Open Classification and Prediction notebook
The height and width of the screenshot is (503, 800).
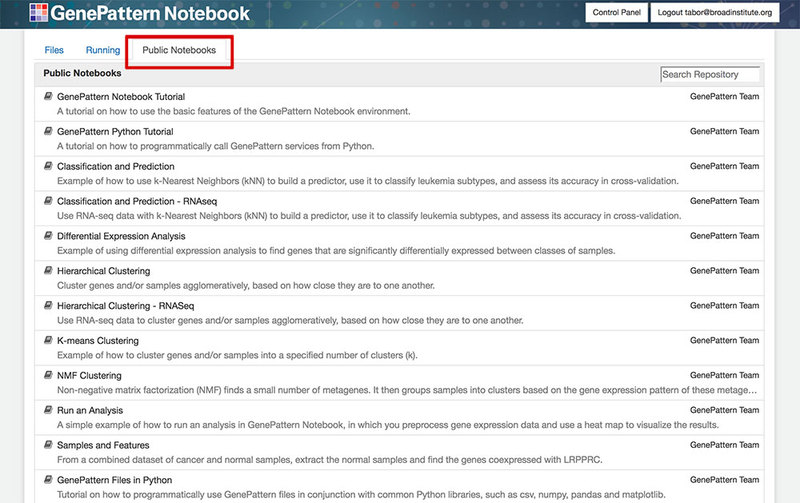[116, 166]
